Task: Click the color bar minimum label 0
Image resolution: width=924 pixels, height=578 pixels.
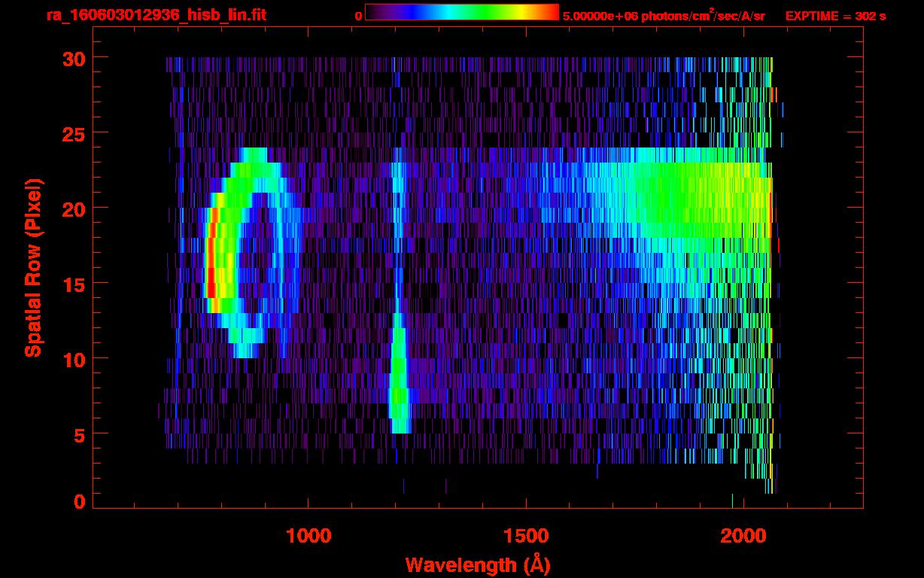Action: click(358, 16)
